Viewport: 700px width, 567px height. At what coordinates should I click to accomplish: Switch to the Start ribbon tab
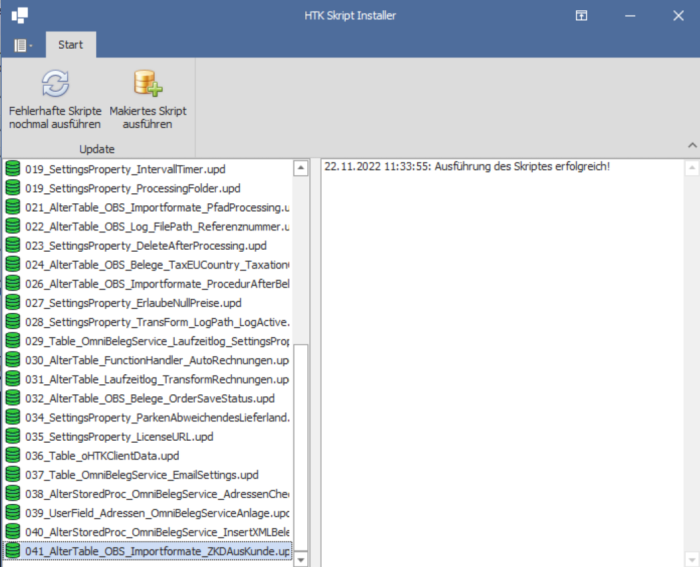(x=70, y=45)
